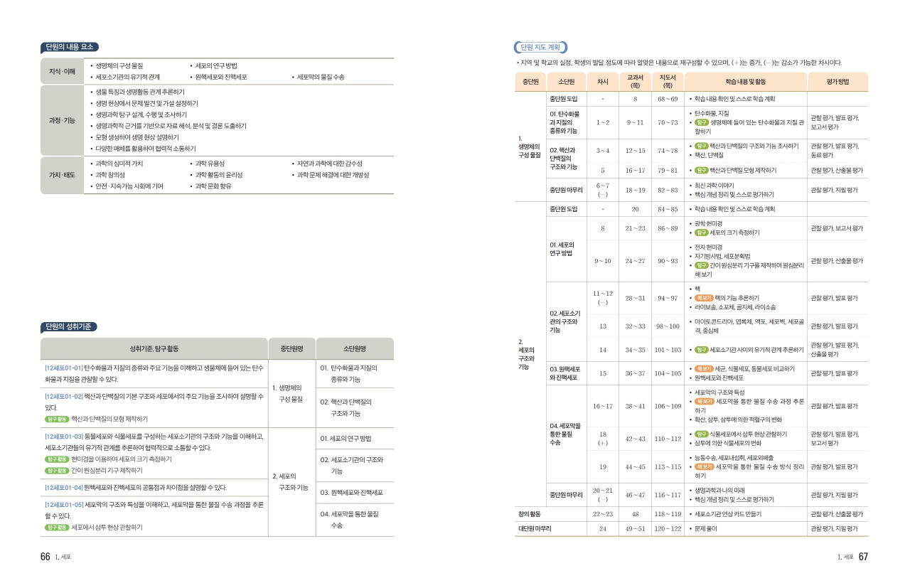Viewport: 910px width, 588px height.
Task: Select the 단원의 내용 요소 section heading
Action: 69,47
